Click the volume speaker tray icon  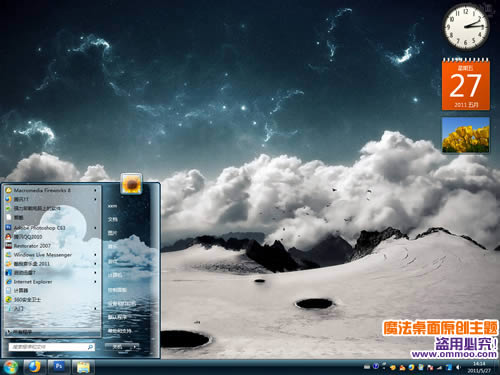click(x=459, y=367)
